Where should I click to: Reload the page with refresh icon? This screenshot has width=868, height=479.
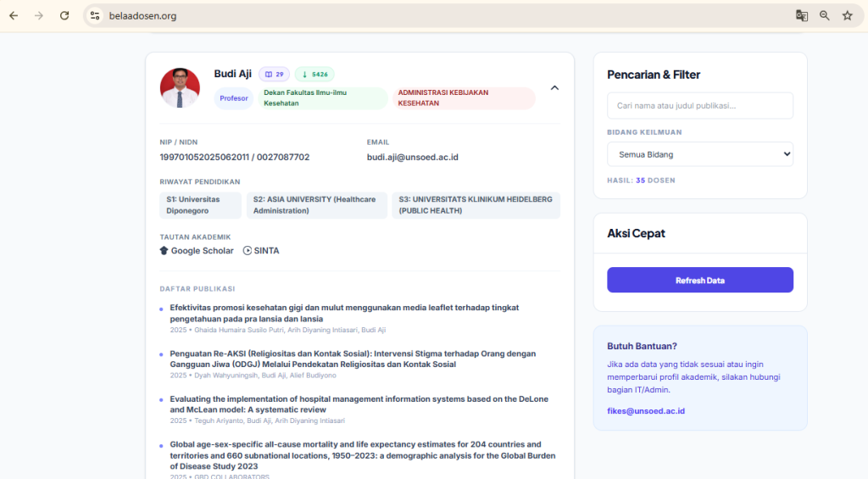click(64, 15)
